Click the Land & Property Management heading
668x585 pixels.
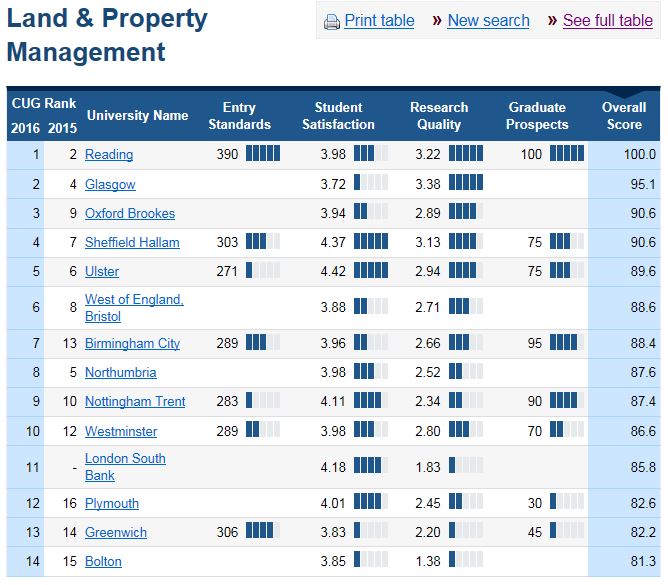click(x=107, y=35)
